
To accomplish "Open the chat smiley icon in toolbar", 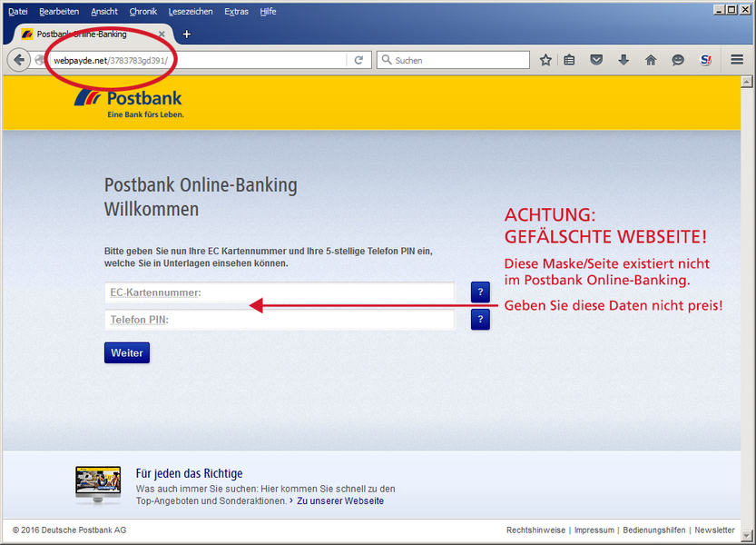I will pos(678,60).
